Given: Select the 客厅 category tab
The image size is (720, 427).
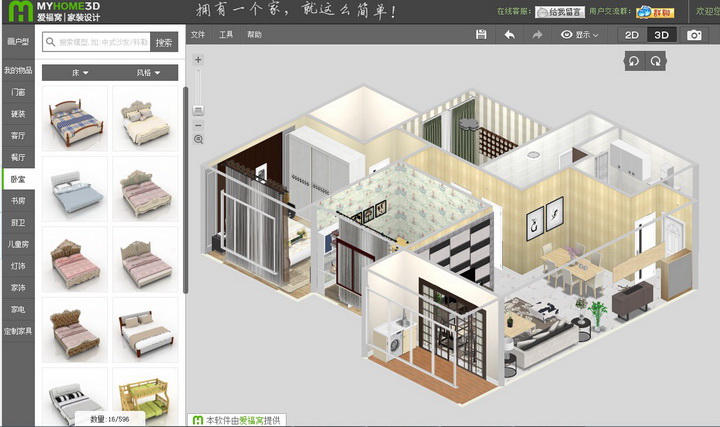Looking at the screenshot, I should pyautogui.click(x=18, y=135).
